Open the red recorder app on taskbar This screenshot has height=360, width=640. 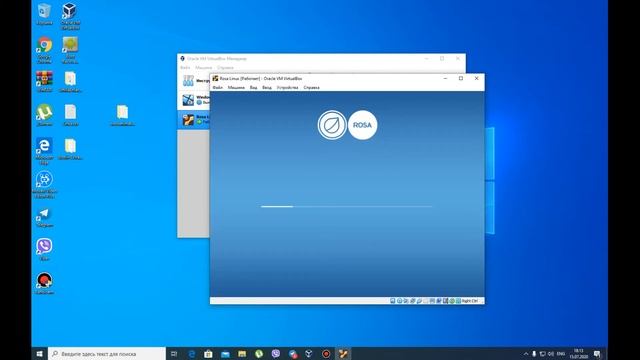tap(326, 353)
